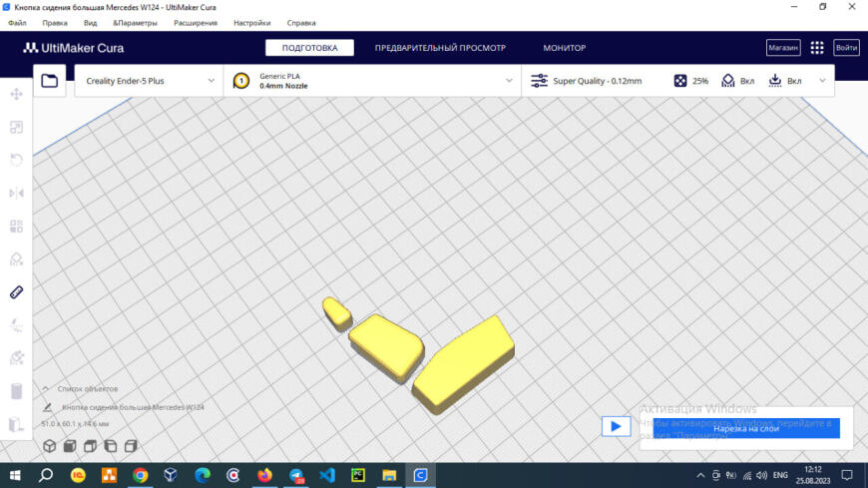Screen dimensions: 868x488
Task: Select the Support Blocker tool
Action: [x=16, y=259]
